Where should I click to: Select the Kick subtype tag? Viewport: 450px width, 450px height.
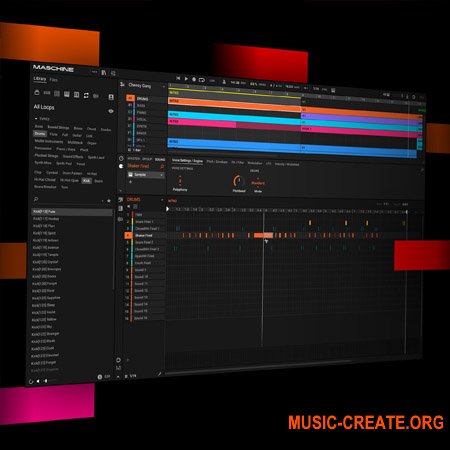(86, 180)
